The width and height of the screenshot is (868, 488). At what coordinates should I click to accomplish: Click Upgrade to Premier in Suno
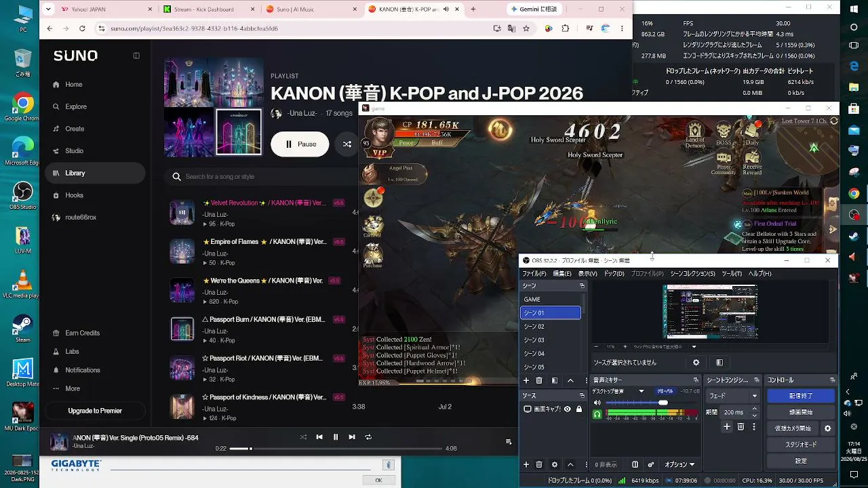(95, 411)
